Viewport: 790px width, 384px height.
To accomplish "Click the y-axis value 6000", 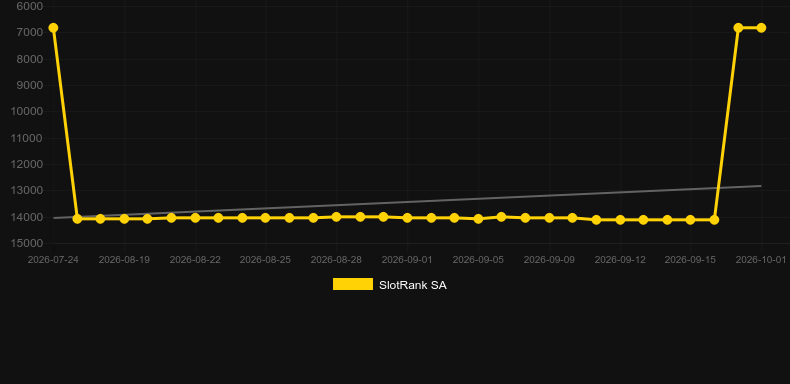I will click(30, 6).
